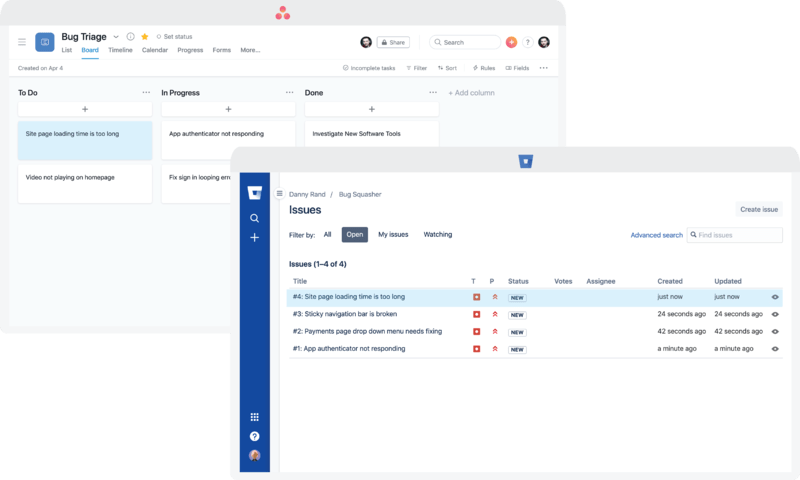
Task: Open the Bug Squasher breadcrumb link
Action: pyautogui.click(x=360, y=194)
